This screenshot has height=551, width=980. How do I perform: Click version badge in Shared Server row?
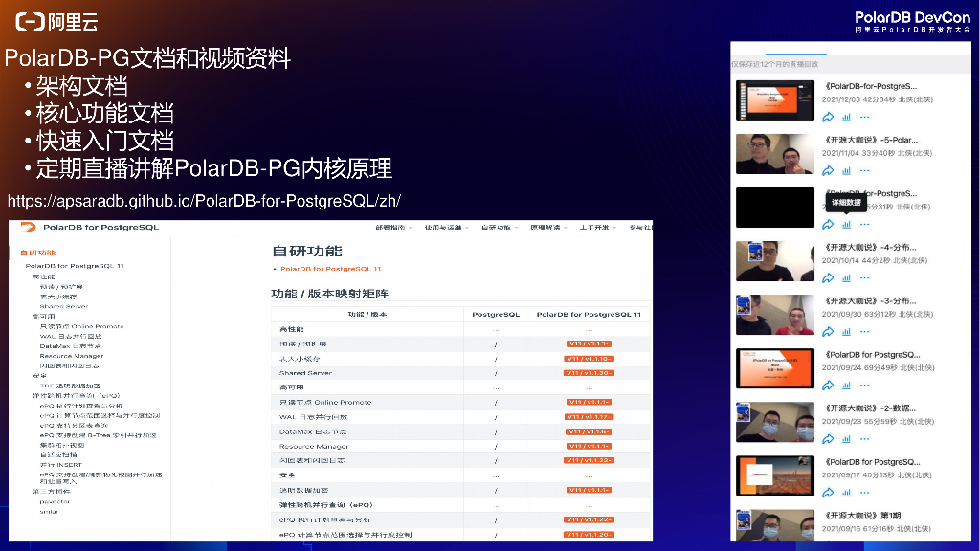(x=589, y=373)
